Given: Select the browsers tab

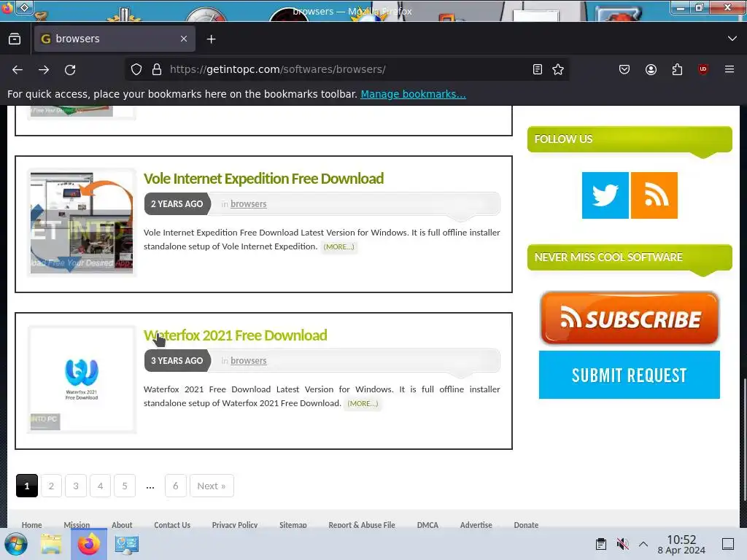Looking at the screenshot, I should point(115,39).
